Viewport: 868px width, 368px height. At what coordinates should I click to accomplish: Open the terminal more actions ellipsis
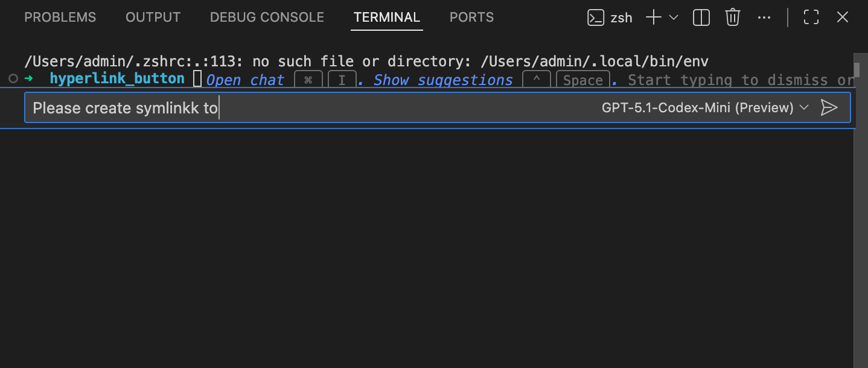point(764,17)
